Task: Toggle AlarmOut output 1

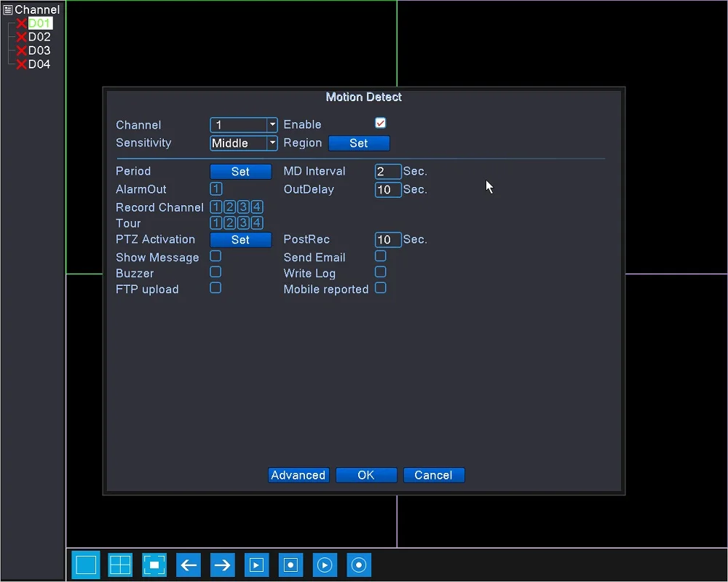Action: 216,189
